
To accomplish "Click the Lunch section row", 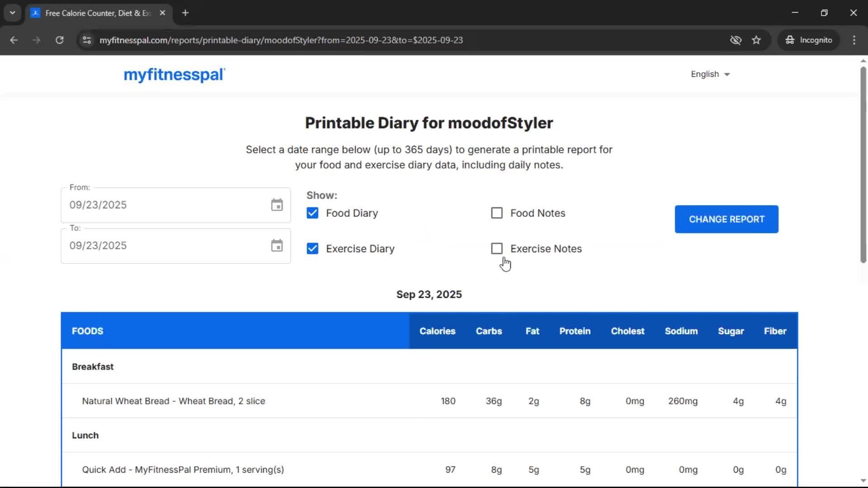I will coord(429,435).
